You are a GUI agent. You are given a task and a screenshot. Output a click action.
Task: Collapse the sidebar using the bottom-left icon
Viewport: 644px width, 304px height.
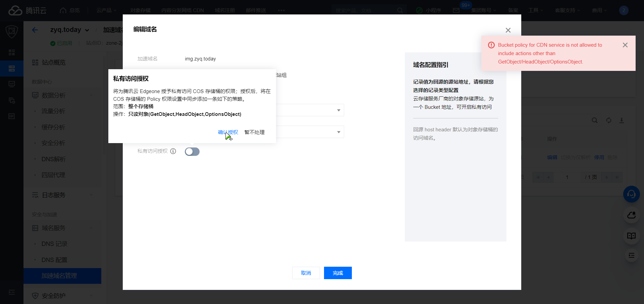12,292
